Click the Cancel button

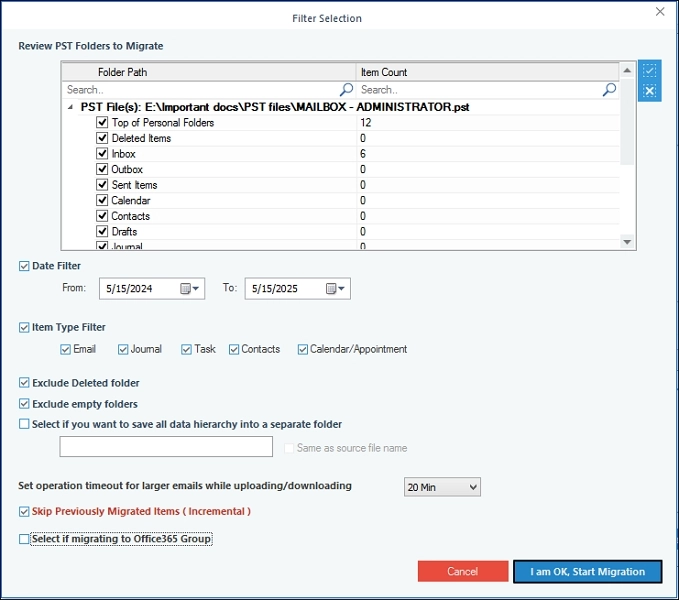tap(462, 572)
